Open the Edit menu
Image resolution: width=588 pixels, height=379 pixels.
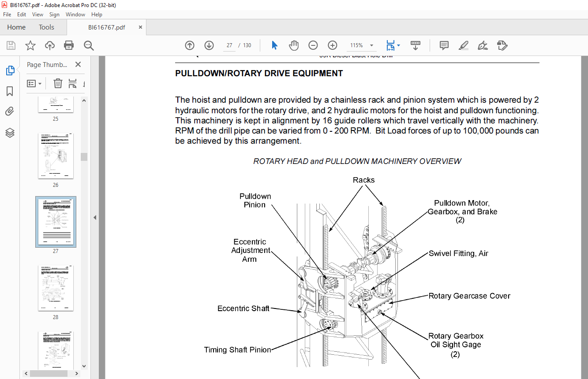[x=22, y=15]
